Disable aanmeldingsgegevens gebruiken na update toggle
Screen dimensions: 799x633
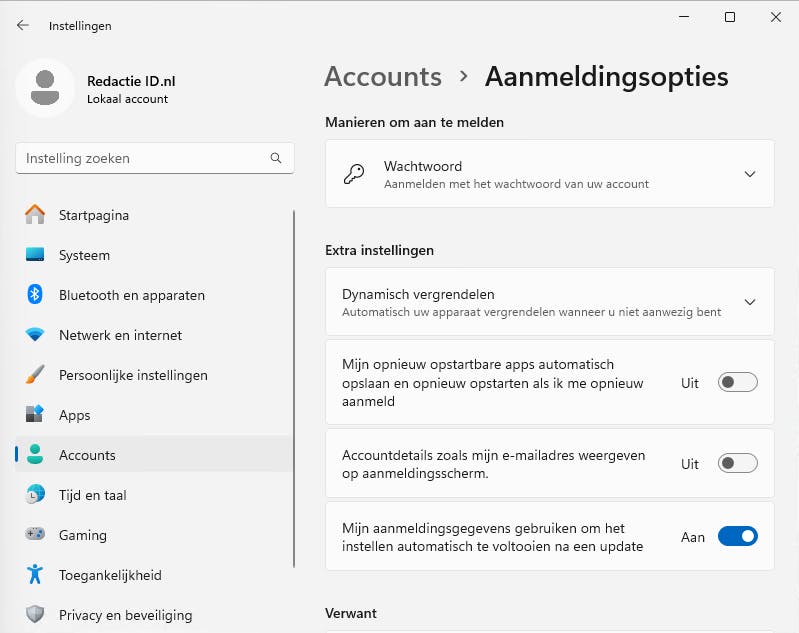tap(737, 537)
